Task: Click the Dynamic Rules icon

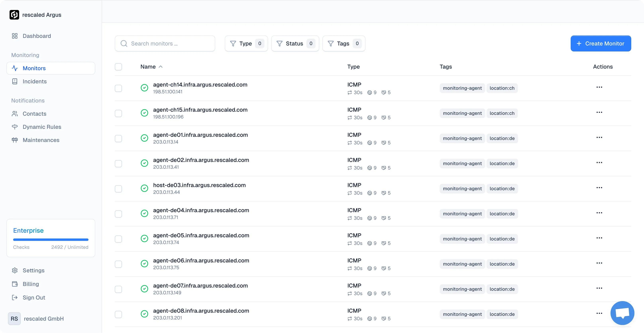Action: [x=15, y=127]
